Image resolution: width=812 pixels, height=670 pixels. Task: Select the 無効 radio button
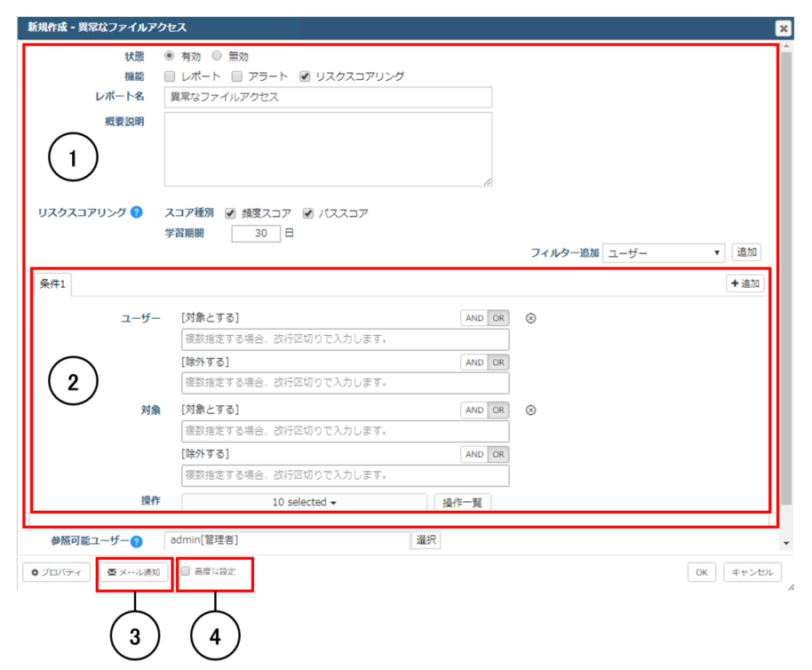pyautogui.click(x=217, y=55)
